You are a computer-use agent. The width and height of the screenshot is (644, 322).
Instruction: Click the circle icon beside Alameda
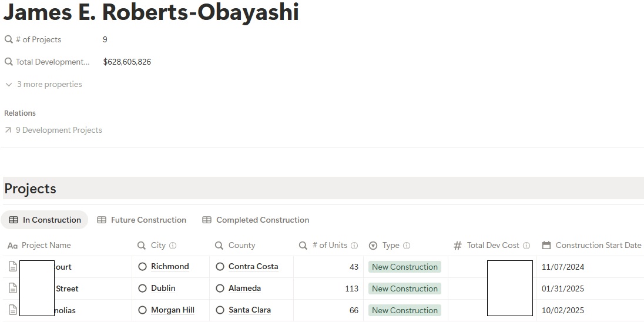[220, 289]
